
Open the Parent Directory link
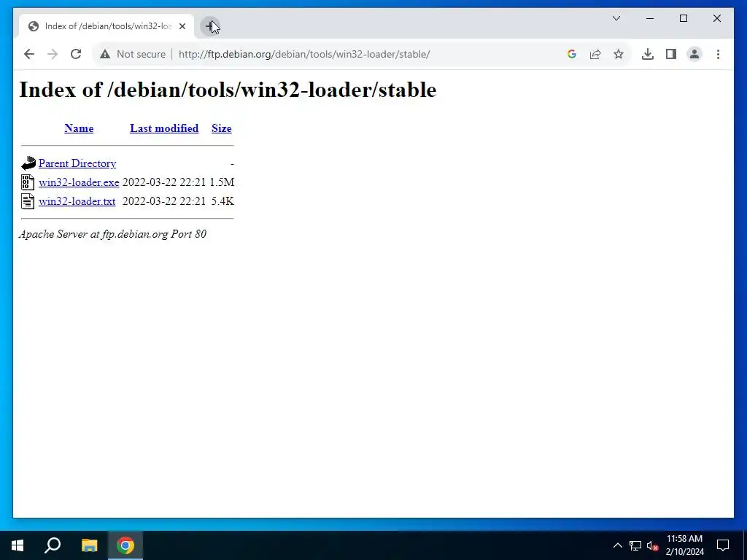pyautogui.click(x=77, y=163)
